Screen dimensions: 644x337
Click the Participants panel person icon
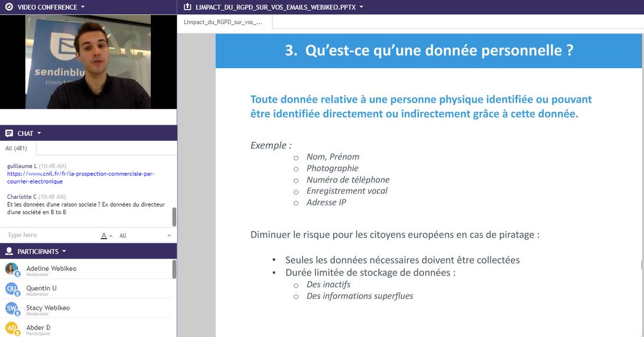(9, 251)
